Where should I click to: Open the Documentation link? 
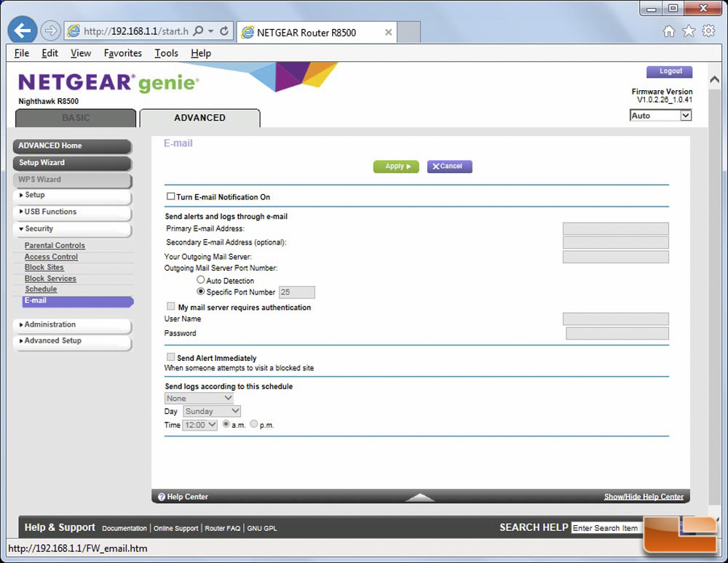124,528
